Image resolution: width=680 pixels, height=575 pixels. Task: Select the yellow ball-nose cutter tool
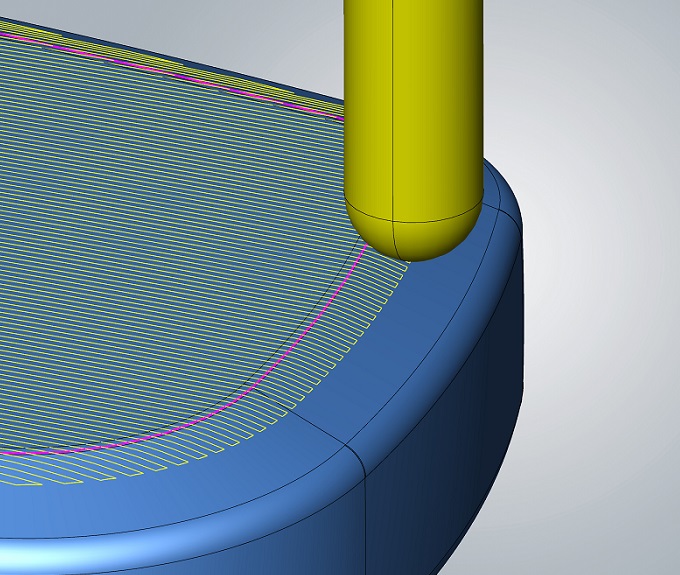click(x=413, y=130)
